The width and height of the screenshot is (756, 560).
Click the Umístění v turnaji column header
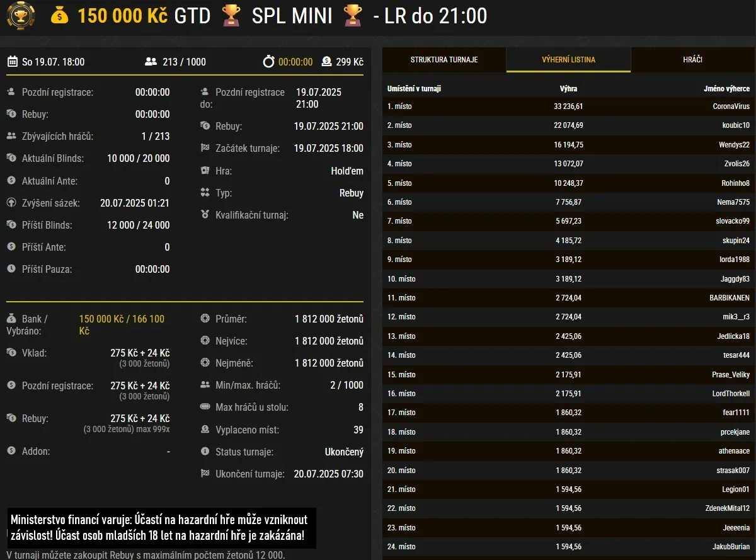point(414,89)
